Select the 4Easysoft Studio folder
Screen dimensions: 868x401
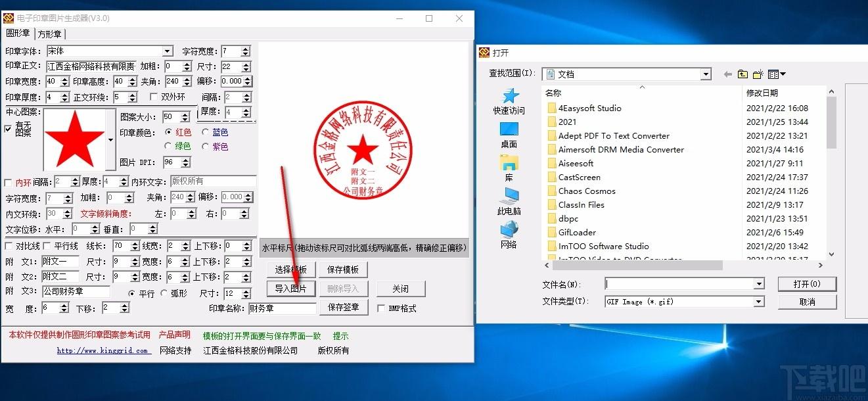pos(583,108)
